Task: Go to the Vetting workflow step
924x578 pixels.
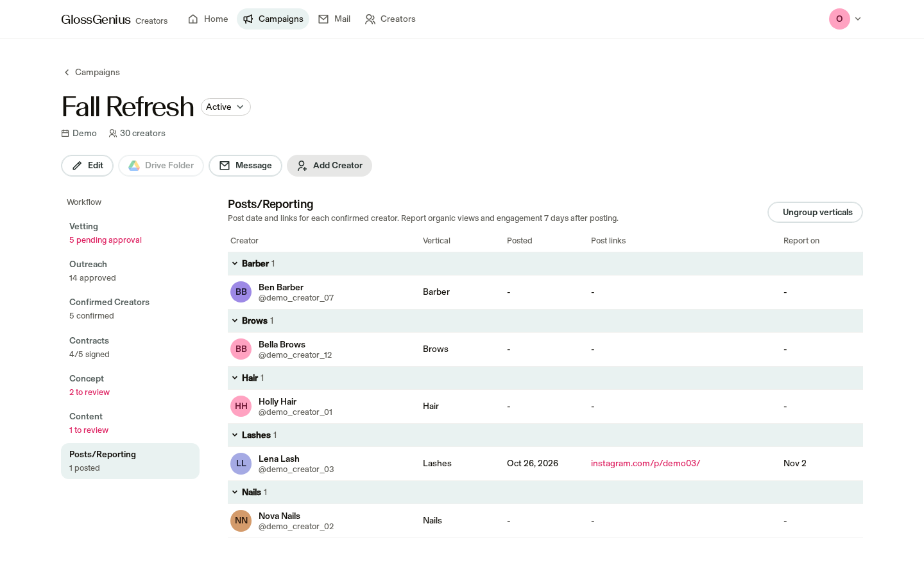Action: [x=130, y=233]
